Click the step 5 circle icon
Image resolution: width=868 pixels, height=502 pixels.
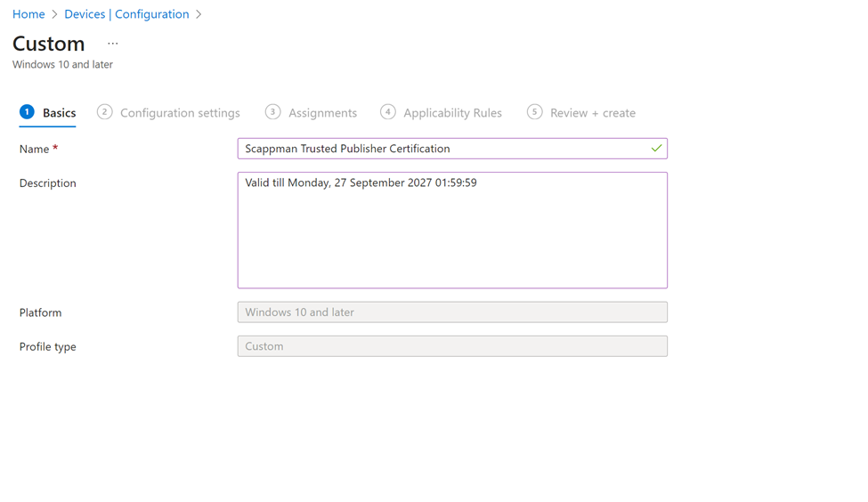[x=534, y=112]
